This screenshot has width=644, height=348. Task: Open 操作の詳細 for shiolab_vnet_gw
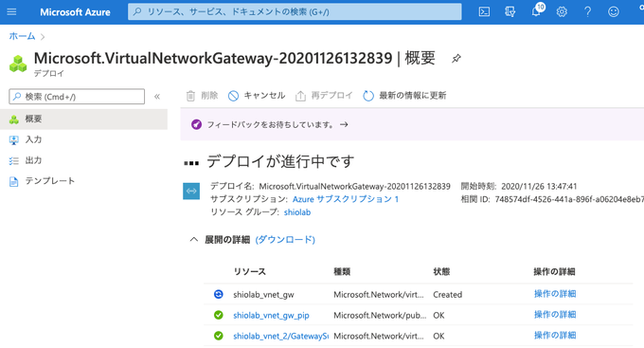coord(555,294)
